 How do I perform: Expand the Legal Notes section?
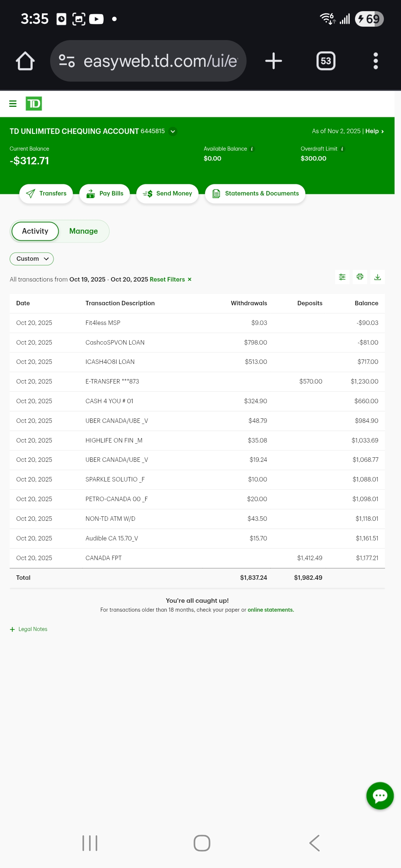[29, 629]
